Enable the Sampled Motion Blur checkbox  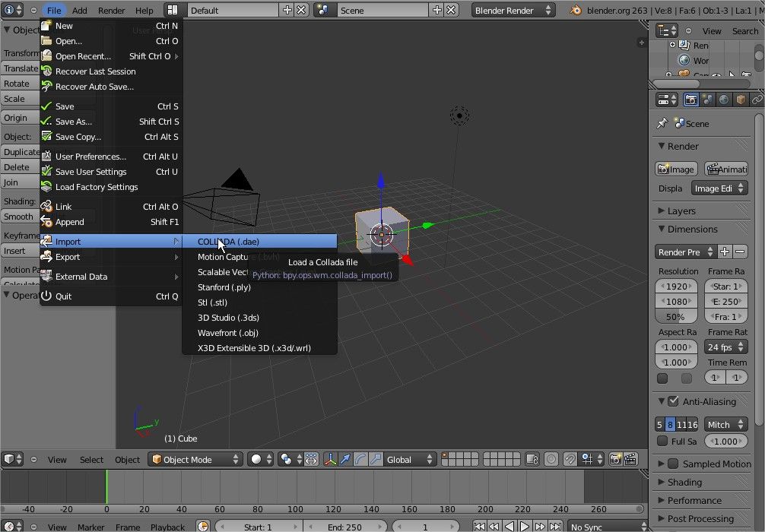point(673,464)
